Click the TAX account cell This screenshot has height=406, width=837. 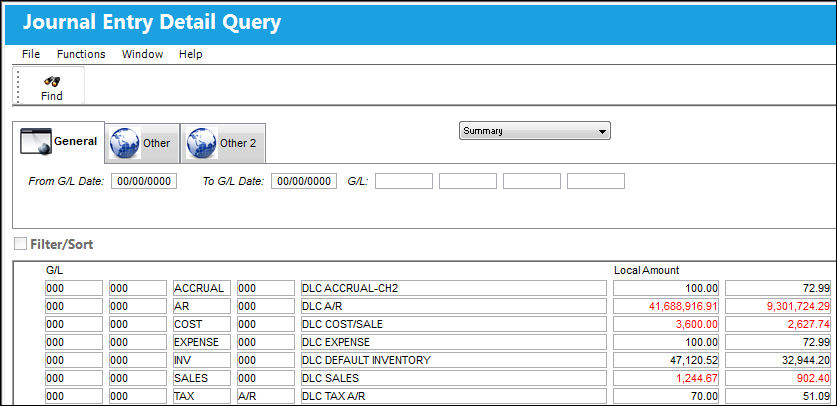click(202, 396)
